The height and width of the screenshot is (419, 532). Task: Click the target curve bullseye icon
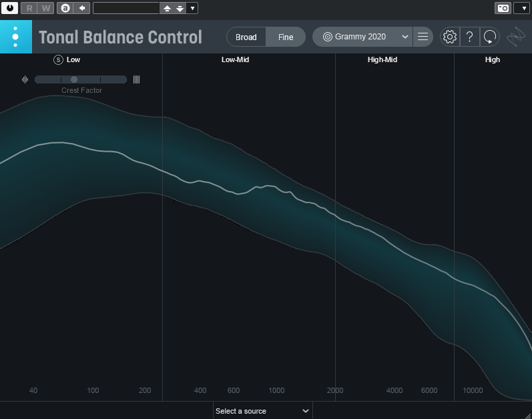tap(328, 37)
